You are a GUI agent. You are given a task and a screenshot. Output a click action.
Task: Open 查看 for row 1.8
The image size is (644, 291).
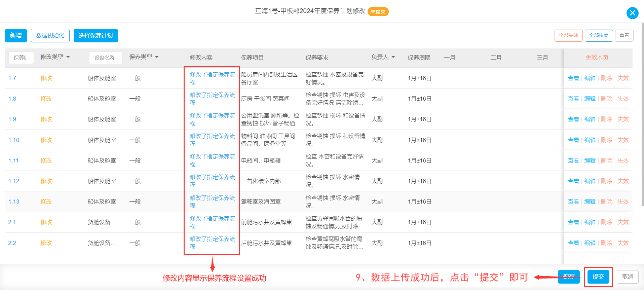pos(573,99)
